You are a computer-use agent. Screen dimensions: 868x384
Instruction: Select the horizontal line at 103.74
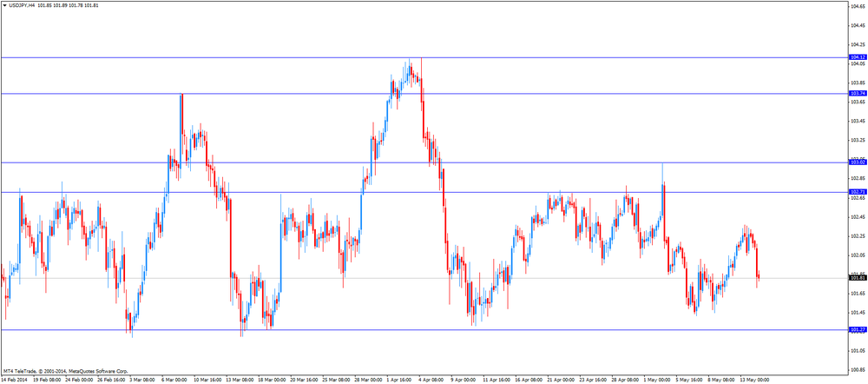click(424, 94)
